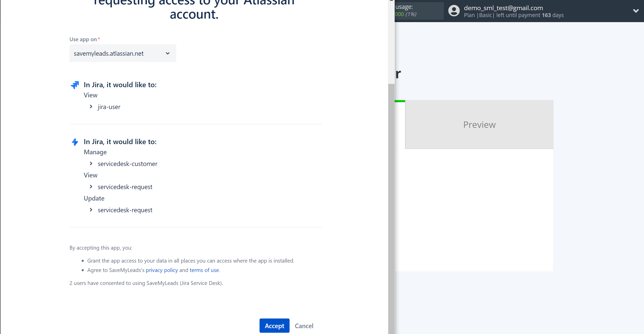Click 'Plan |Basic| left until payment' text

[514, 15]
